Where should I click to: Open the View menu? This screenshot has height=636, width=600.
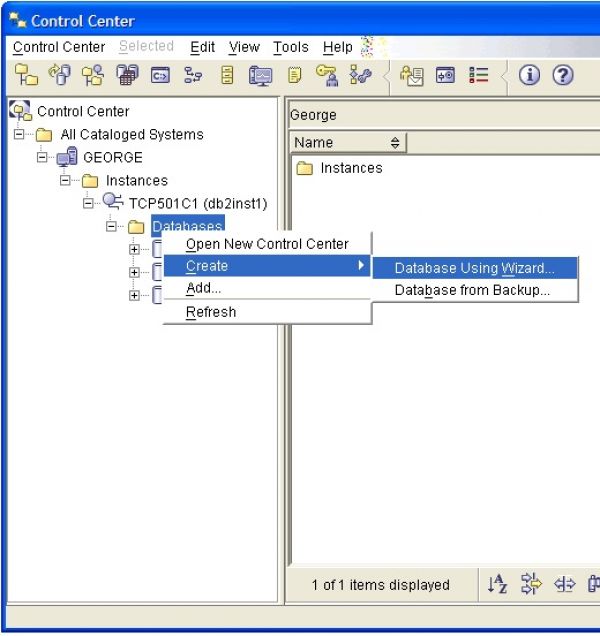point(244,47)
